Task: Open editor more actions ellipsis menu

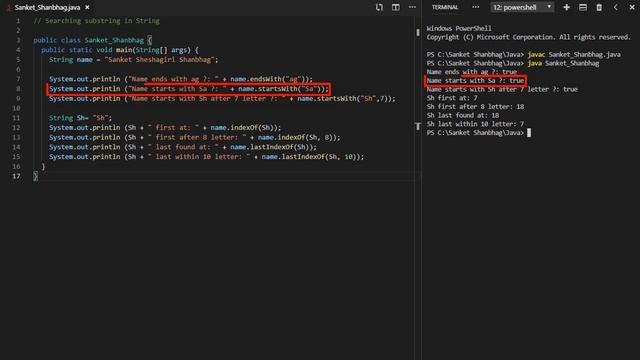Action: (x=412, y=7)
